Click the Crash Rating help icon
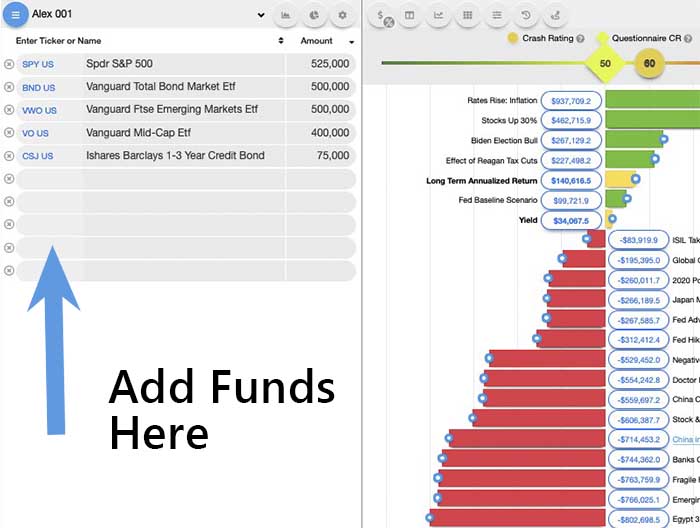 coord(580,38)
